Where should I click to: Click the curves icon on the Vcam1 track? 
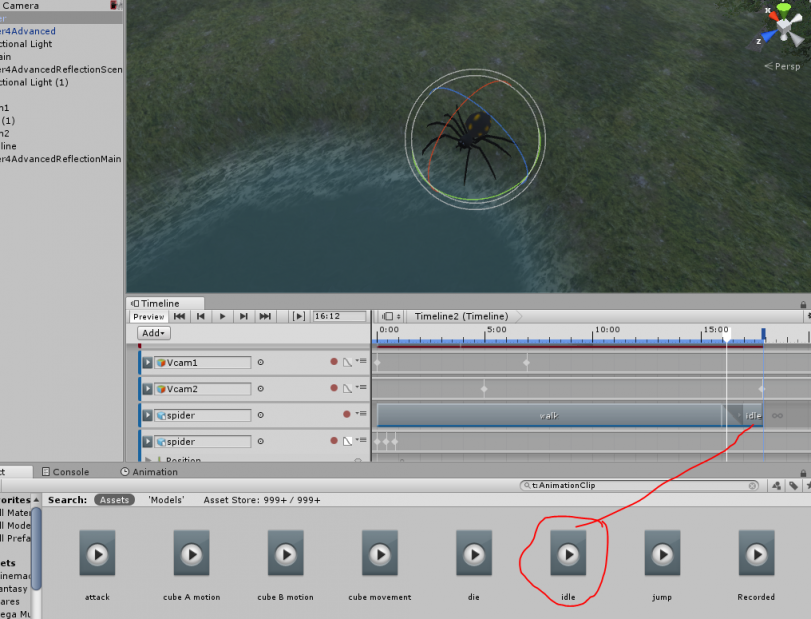[348, 362]
